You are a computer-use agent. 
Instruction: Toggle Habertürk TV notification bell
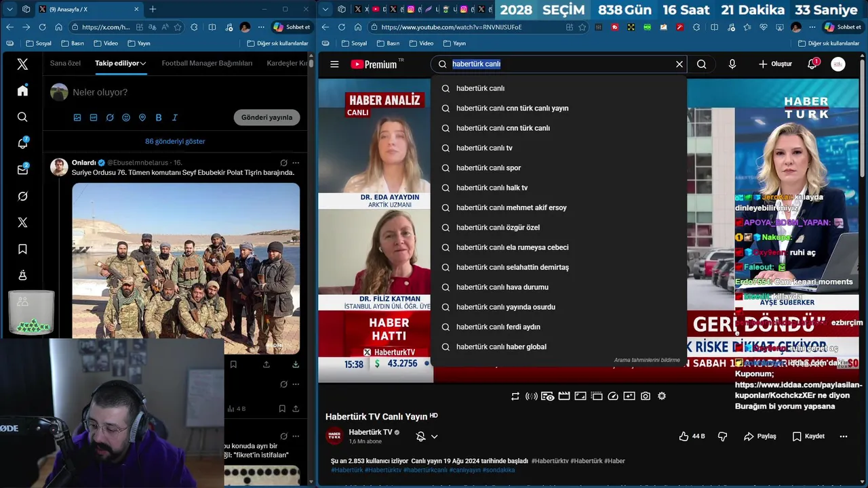420,436
